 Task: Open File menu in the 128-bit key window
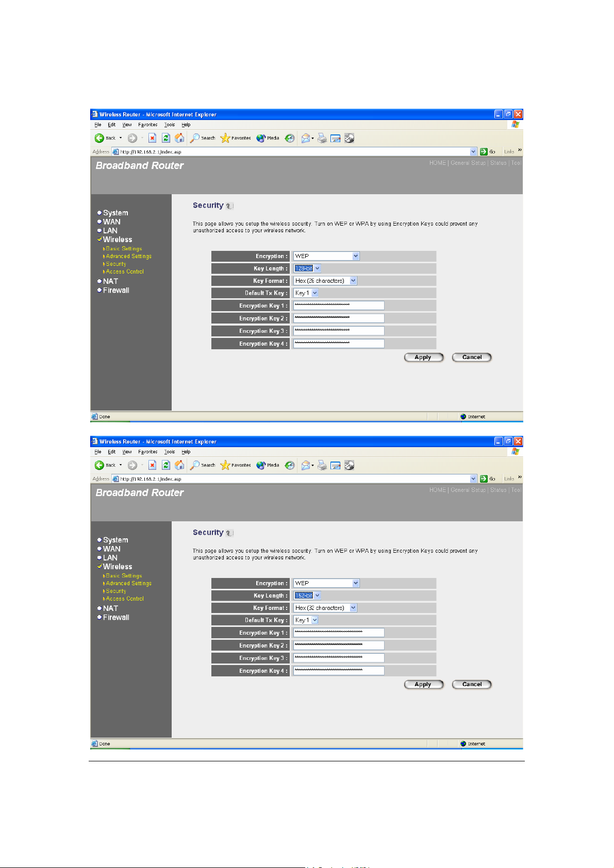[x=98, y=125]
